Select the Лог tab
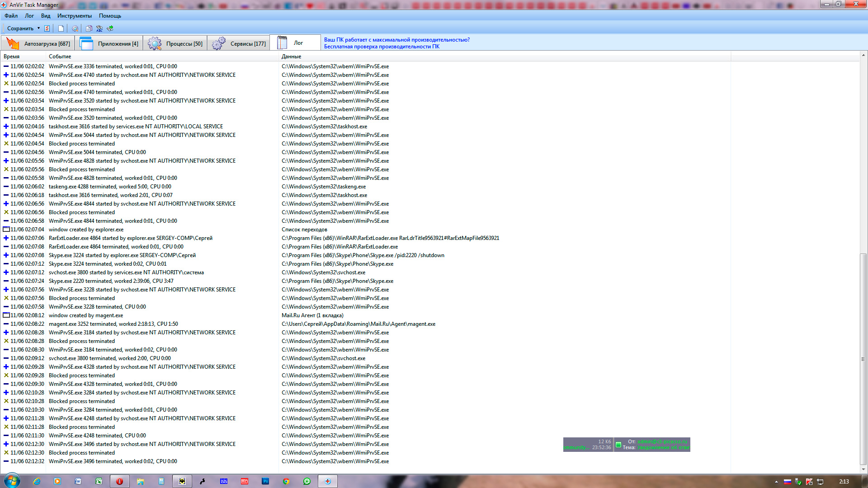 click(x=295, y=43)
